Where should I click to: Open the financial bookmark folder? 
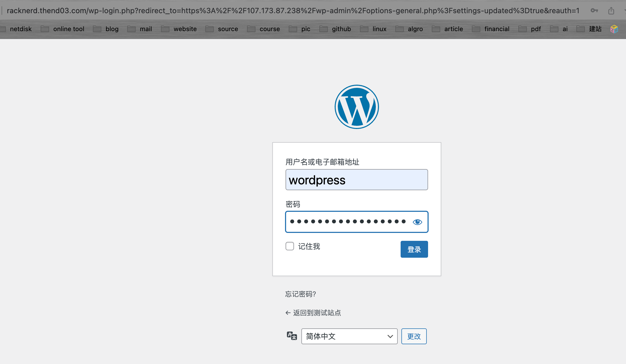click(x=491, y=29)
